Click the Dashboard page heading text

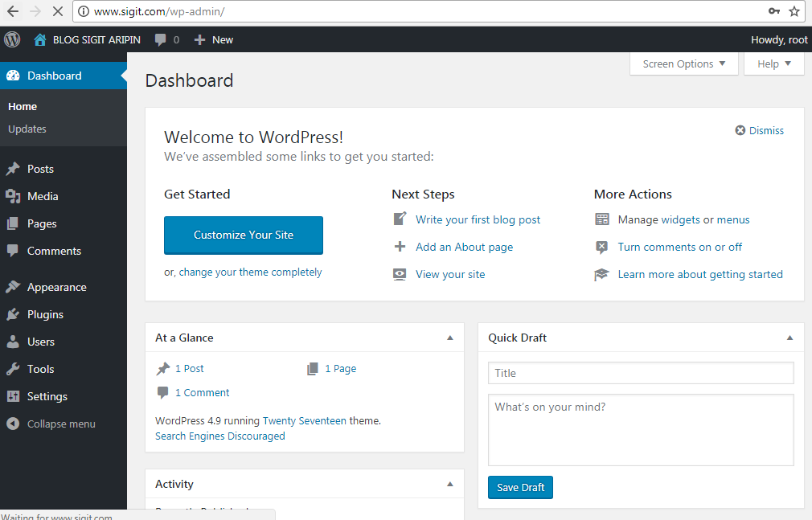coord(189,81)
